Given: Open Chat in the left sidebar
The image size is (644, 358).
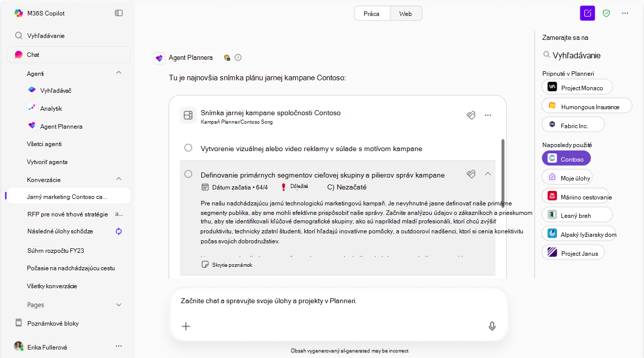Looking at the screenshot, I should pyautogui.click(x=68, y=54).
